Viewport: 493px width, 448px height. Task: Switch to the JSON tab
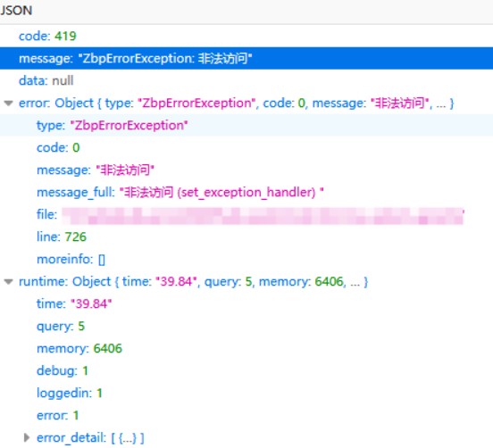coord(16,11)
